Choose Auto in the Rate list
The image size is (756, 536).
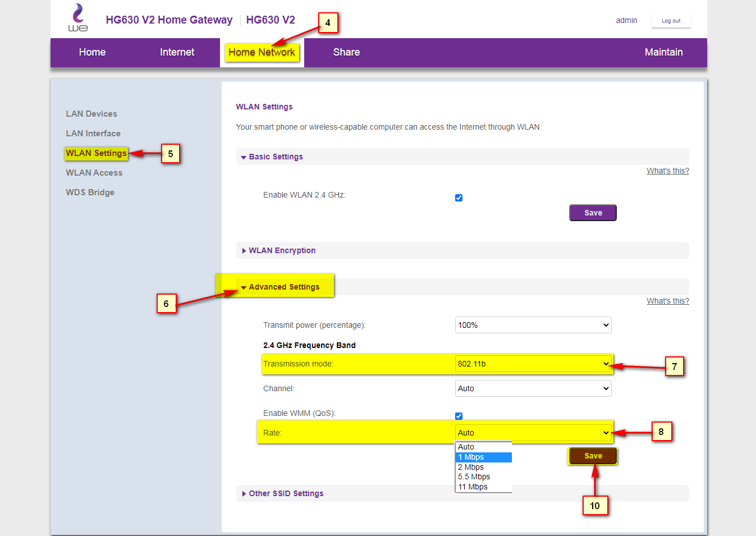click(483, 447)
